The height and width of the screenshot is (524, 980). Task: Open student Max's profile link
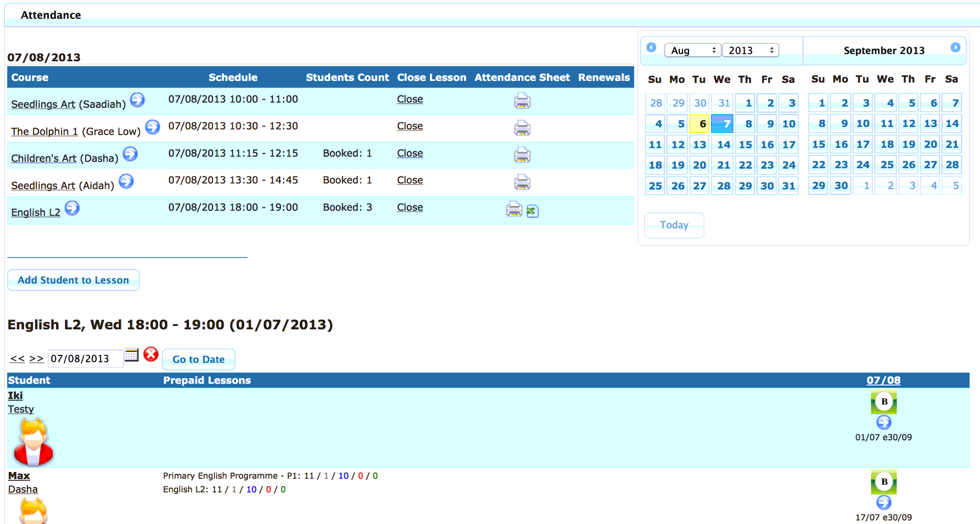(x=19, y=476)
